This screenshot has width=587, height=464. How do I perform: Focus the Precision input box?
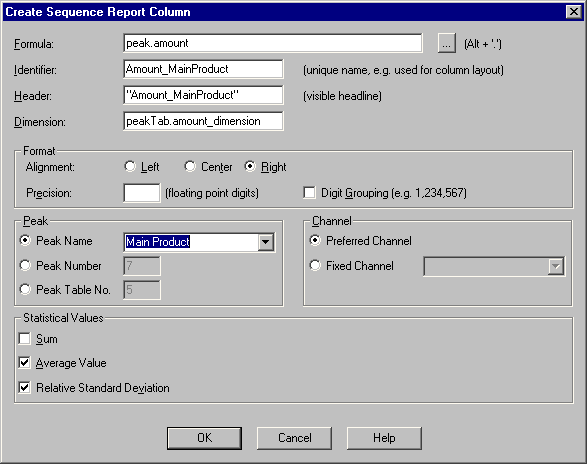coord(142,193)
